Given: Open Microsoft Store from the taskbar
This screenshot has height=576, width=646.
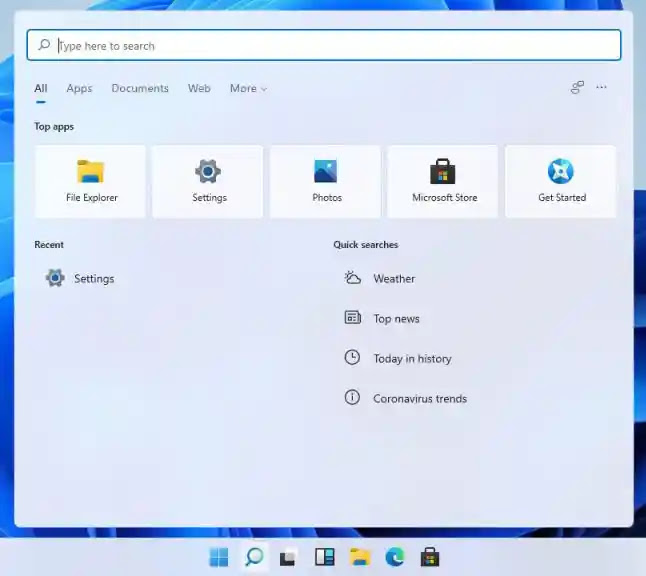Looking at the screenshot, I should (430, 557).
